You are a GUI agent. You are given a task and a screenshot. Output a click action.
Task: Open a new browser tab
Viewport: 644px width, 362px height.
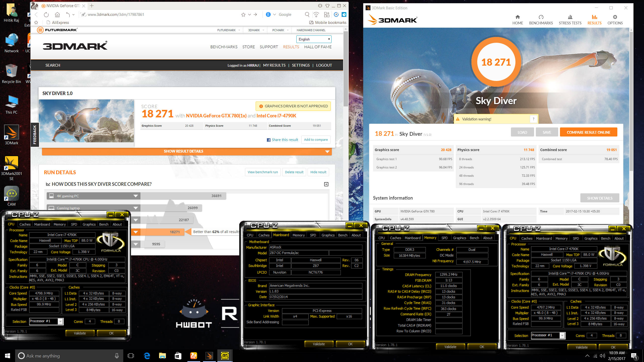coord(92,6)
